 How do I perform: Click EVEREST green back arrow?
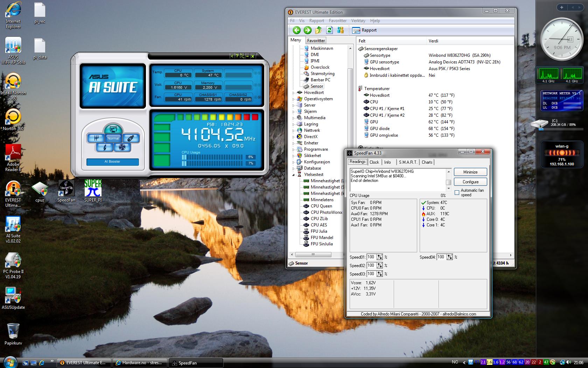pos(297,30)
